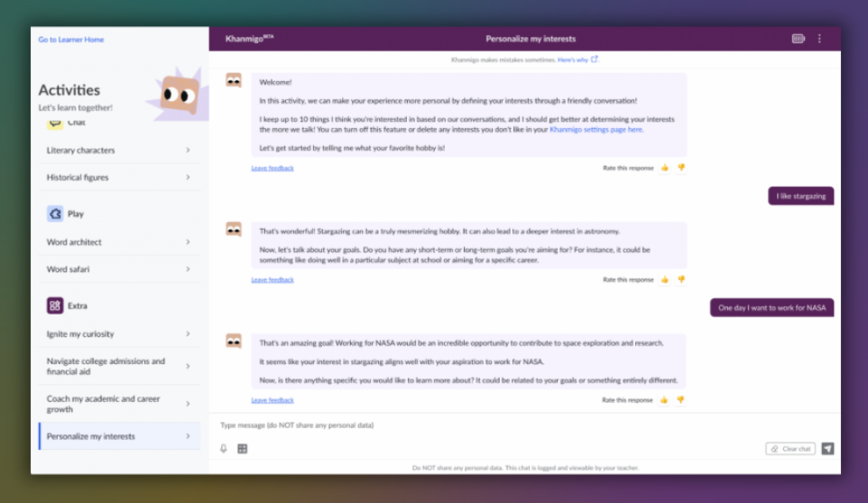Select Personalize my interests activity
The height and width of the screenshot is (503, 868).
click(x=119, y=436)
